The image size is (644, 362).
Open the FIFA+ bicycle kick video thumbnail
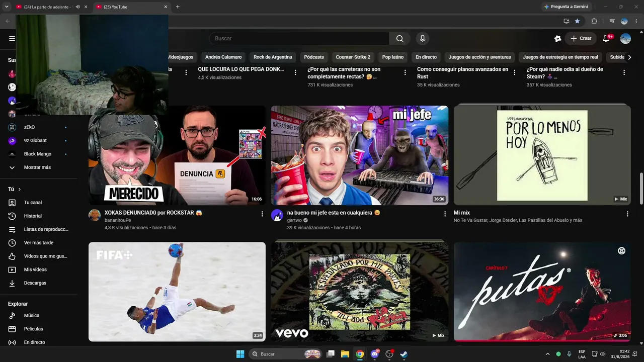click(177, 292)
